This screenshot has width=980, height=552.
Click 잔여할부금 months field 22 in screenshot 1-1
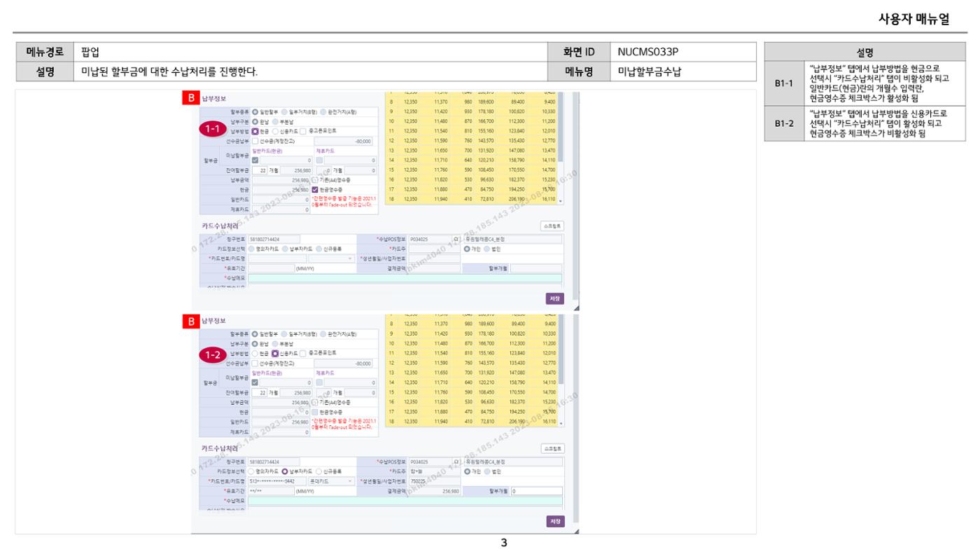260,170
